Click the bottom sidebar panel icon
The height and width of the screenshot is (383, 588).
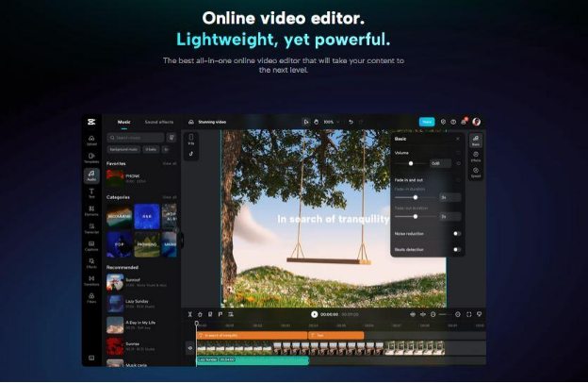coord(91,358)
